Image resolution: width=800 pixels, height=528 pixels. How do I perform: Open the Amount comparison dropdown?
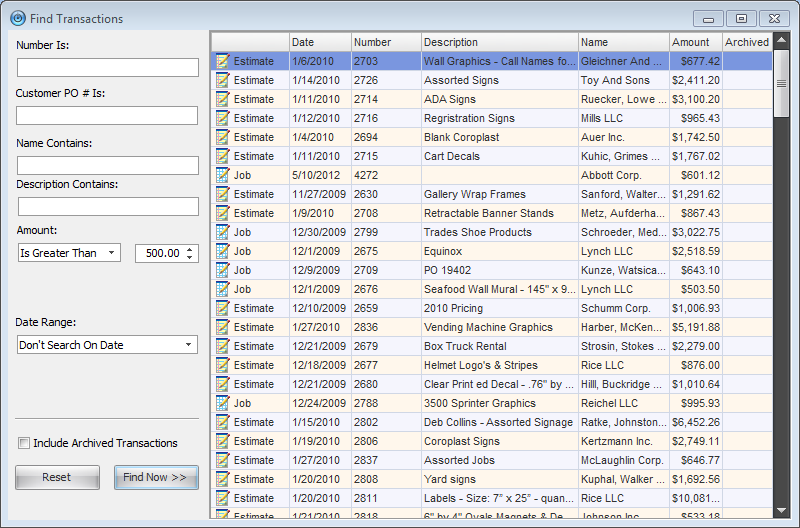68,253
